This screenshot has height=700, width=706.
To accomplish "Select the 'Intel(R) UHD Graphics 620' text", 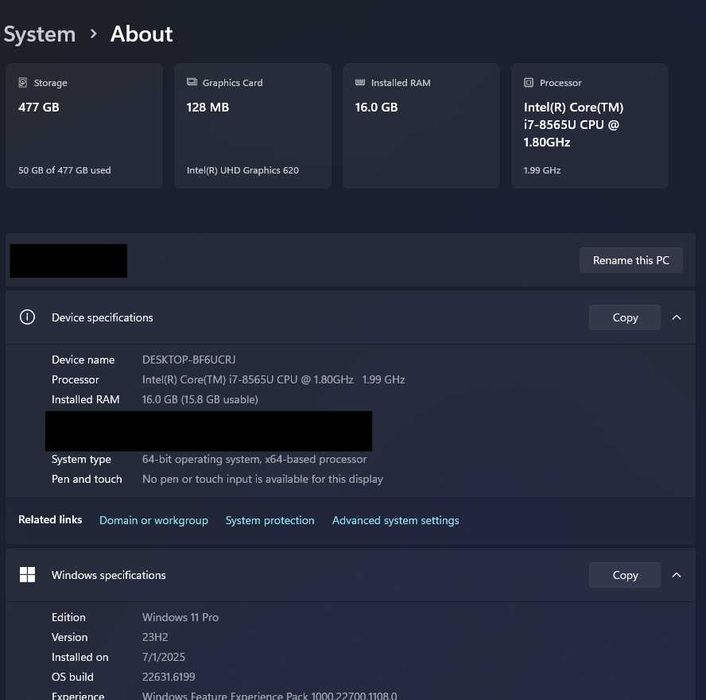I will tap(243, 170).
